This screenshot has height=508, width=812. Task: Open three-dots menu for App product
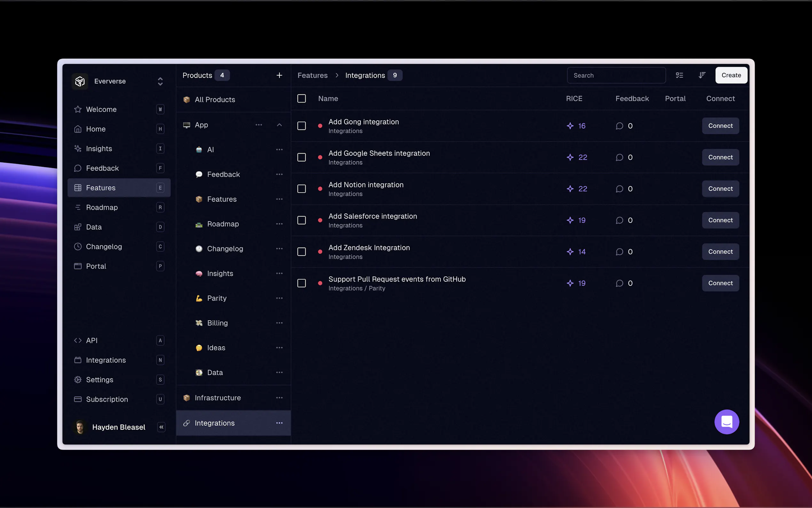click(x=259, y=125)
